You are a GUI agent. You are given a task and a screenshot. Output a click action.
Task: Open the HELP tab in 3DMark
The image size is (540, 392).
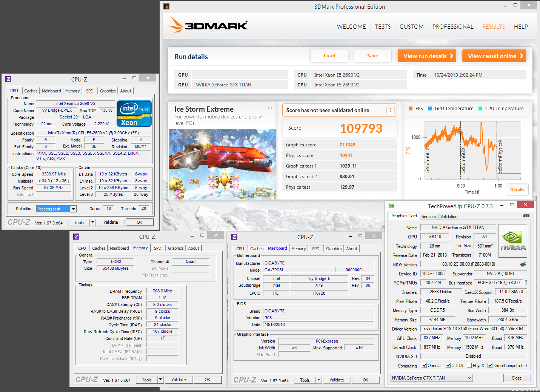[x=521, y=27]
